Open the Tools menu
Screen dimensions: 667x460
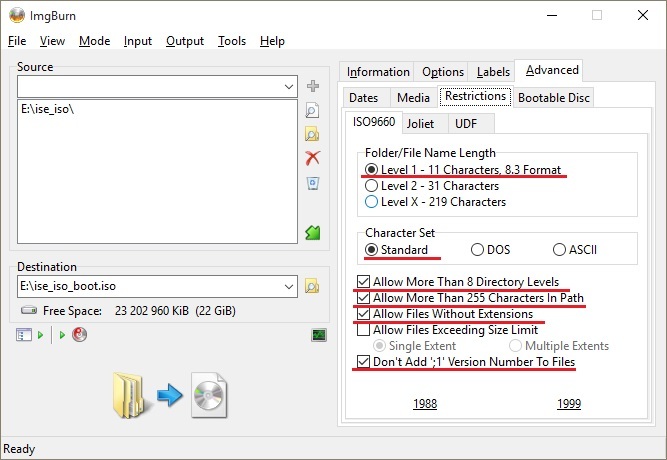pyautogui.click(x=232, y=41)
